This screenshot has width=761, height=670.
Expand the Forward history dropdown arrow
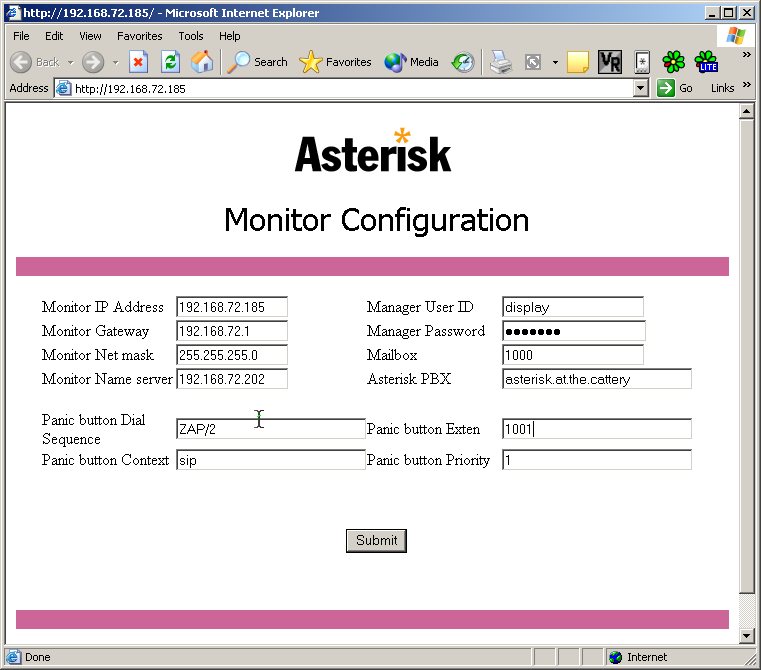[115, 62]
